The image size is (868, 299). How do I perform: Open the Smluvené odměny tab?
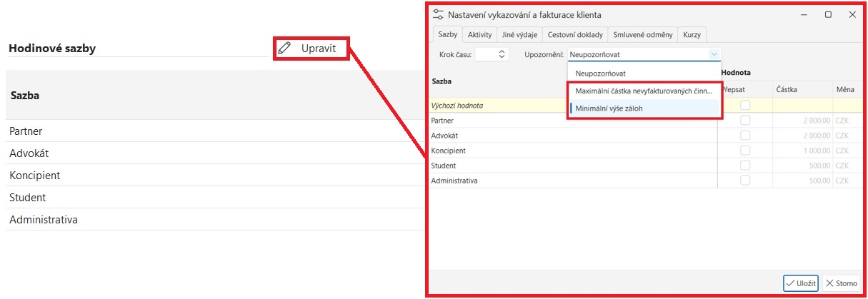click(642, 34)
